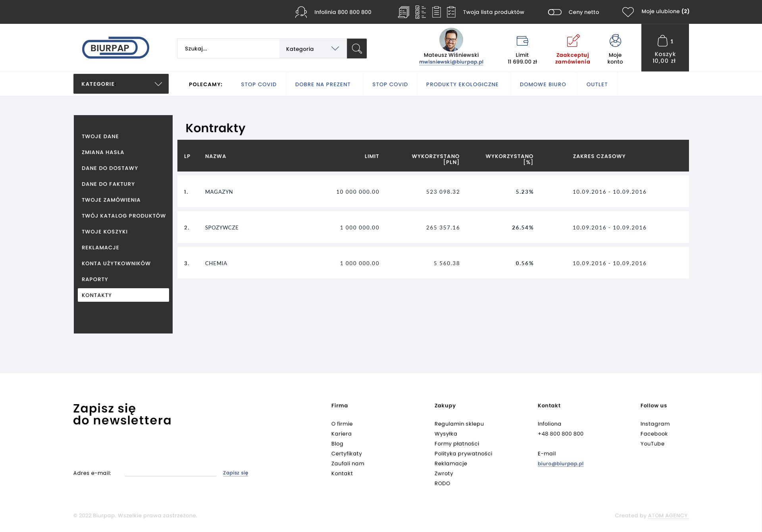Screen dimensions: 762x532
Task: Click the headset Infolinia icon
Action: 301,12
